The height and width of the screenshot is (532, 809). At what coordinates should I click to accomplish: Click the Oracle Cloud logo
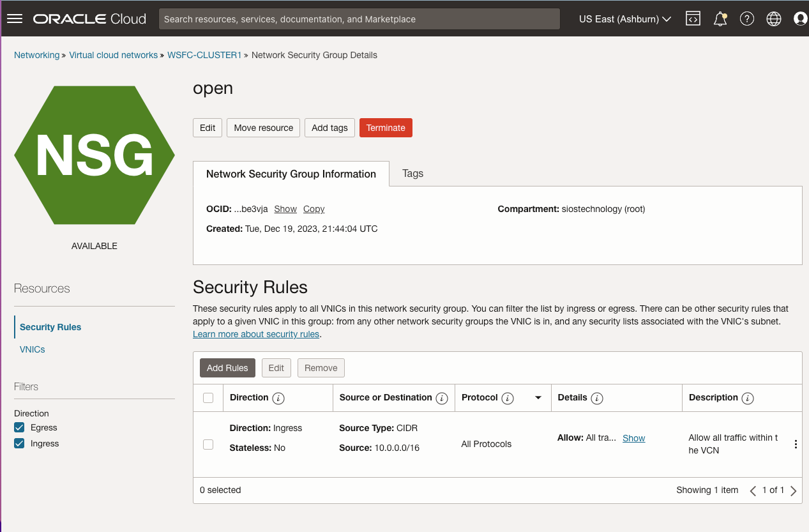pos(89,19)
